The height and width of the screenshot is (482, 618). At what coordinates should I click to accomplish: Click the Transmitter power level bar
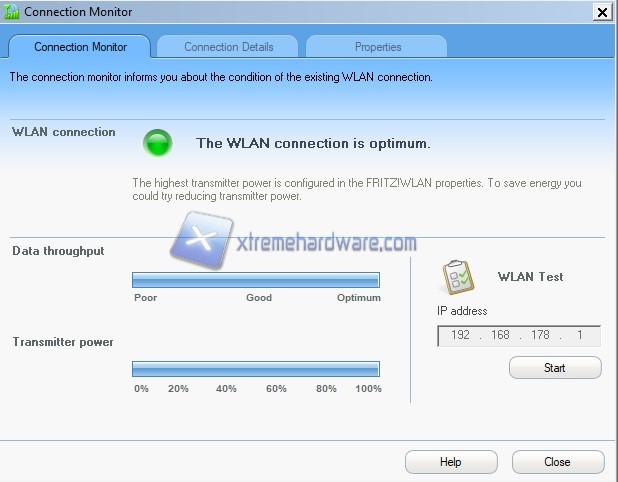tap(255, 369)
